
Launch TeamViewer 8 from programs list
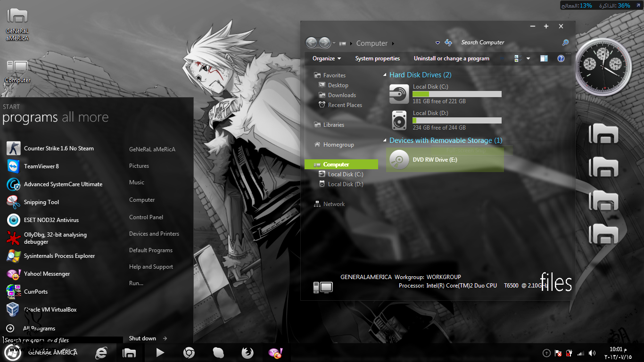[x=41, y=166]
